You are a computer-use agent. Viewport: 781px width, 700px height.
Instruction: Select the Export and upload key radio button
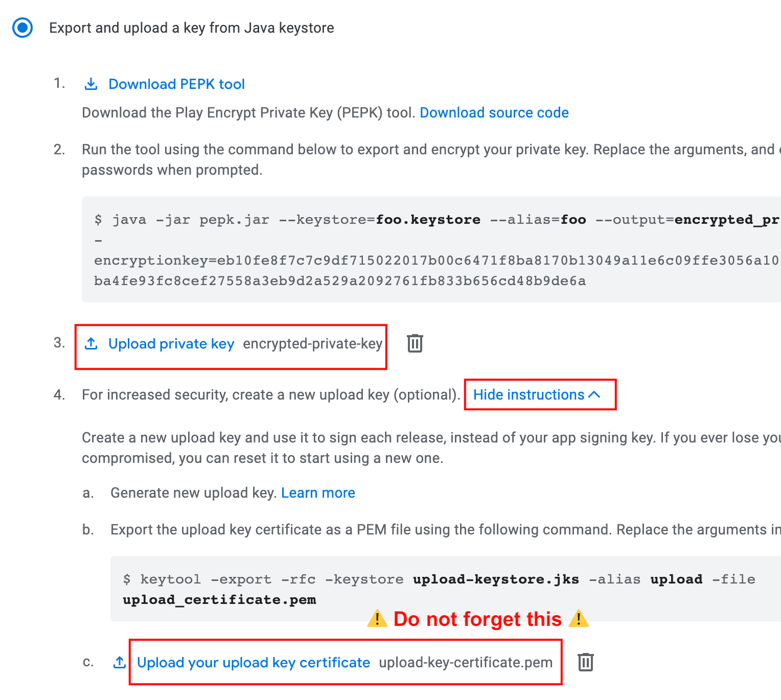[x=22, y=28]
